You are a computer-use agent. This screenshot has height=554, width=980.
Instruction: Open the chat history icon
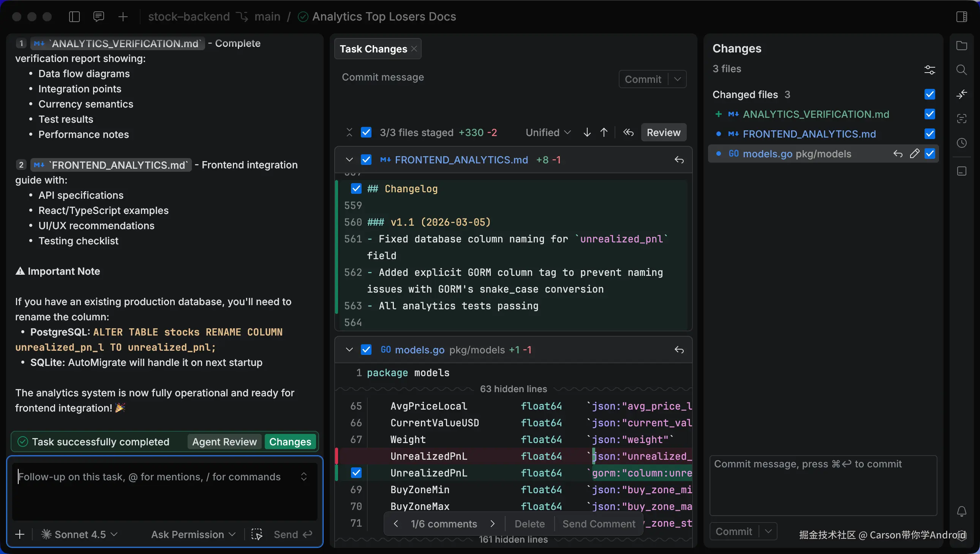pyautogui.click(x=98, y=17)
